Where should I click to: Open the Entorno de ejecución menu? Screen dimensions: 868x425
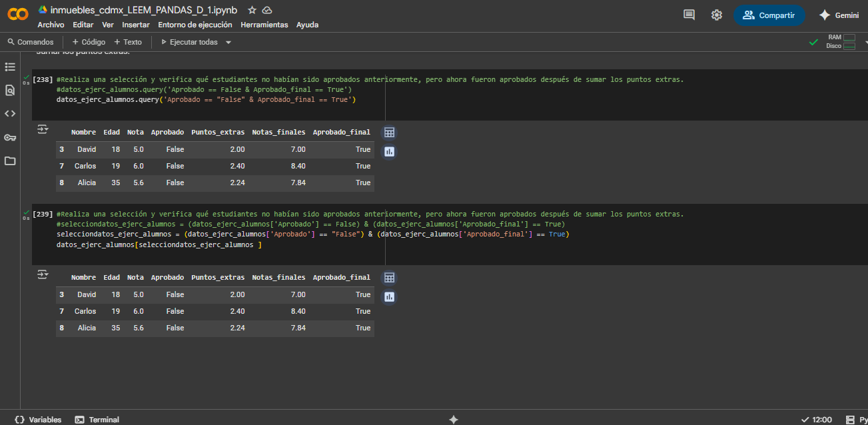tap(195, 25)
